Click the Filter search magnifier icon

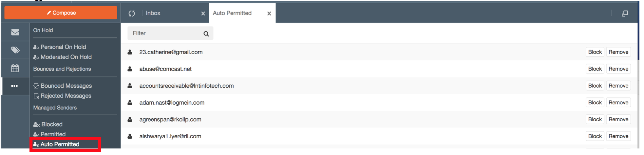tap(206, 34)
